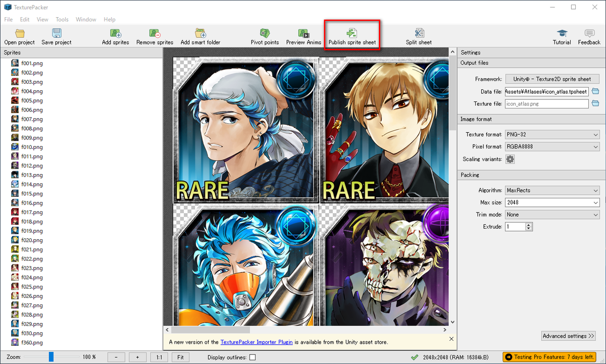Increase Extrude value with up arrow
The height and width of the screenshot is (364, 606).
[x=529, y=225]
